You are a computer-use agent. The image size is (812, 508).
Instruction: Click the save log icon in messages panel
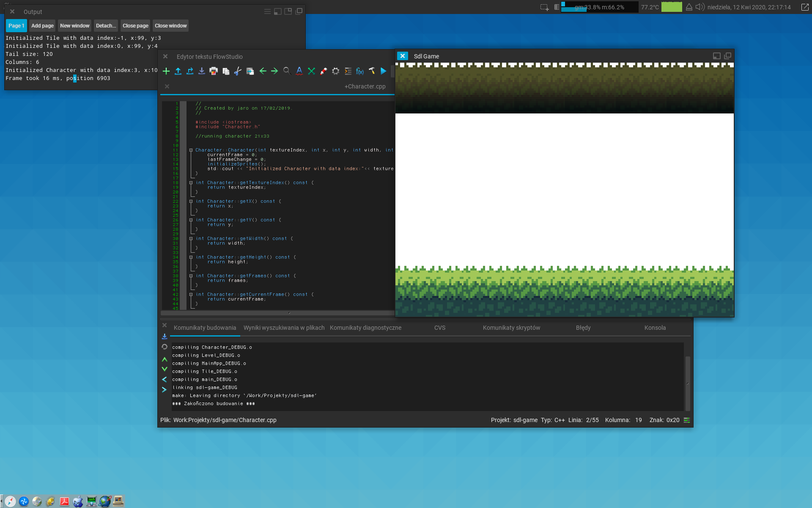coord(165,337)
